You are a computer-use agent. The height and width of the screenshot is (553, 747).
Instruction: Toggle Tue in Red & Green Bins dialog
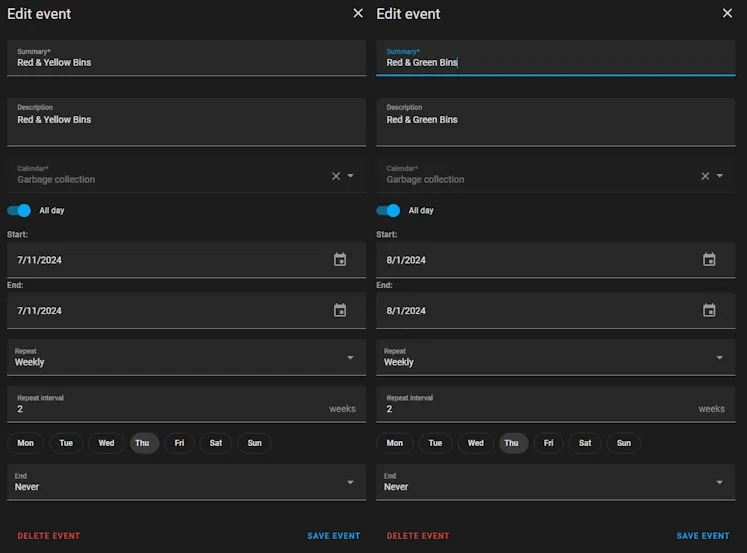click(x=435, y=443)
